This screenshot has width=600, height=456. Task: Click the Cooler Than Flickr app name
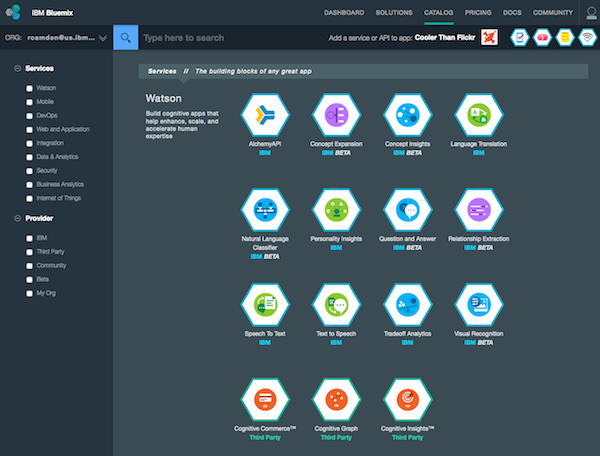coord(445,37)
